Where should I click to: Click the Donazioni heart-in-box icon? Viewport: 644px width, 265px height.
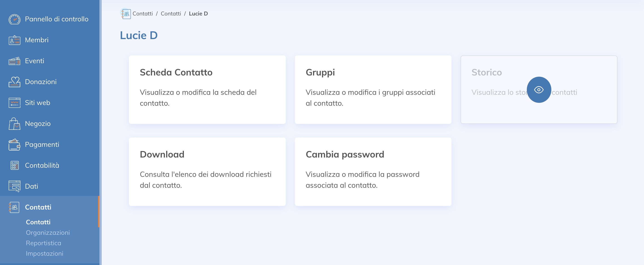[x=15, y=82]
